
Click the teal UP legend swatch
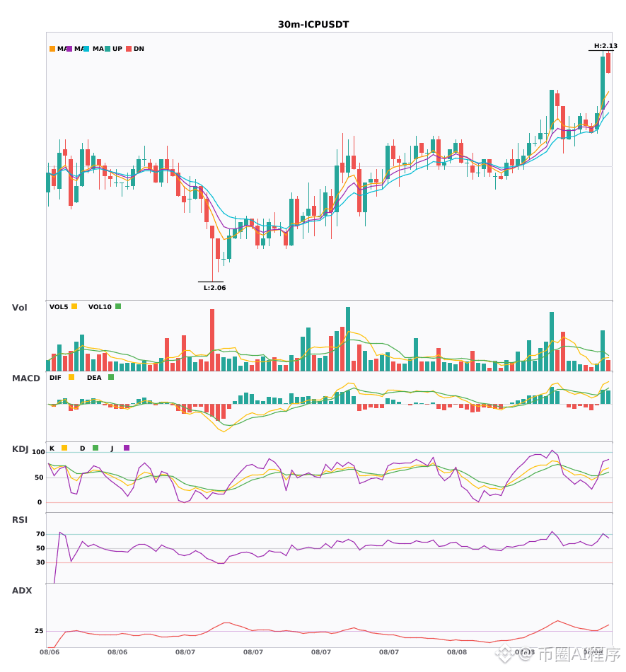tap(108, 49)
